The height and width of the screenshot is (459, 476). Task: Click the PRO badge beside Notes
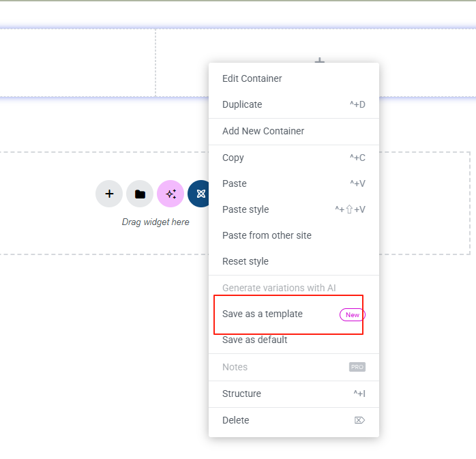click(357, 367)
